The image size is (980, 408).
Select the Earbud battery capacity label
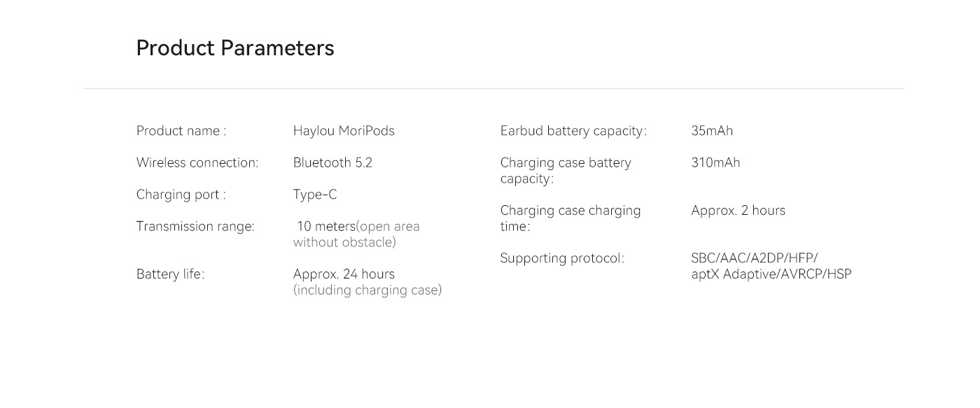point(573,131)
